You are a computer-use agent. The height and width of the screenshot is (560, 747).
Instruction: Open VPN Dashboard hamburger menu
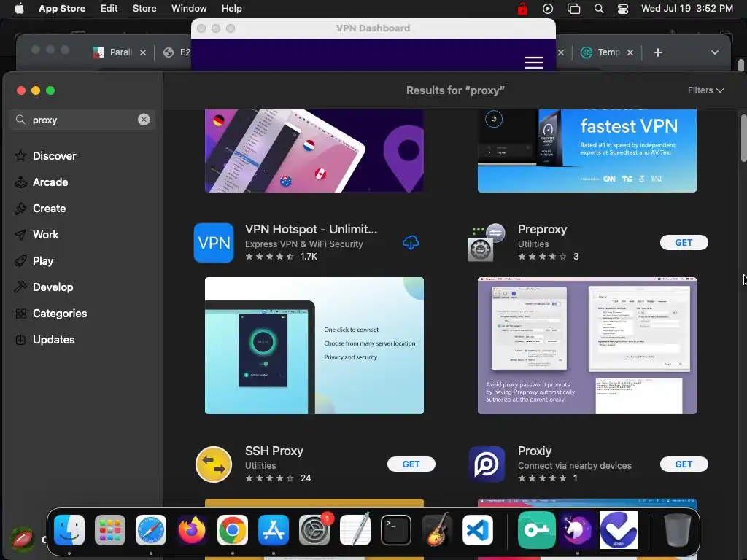click(x=533, y=63)
